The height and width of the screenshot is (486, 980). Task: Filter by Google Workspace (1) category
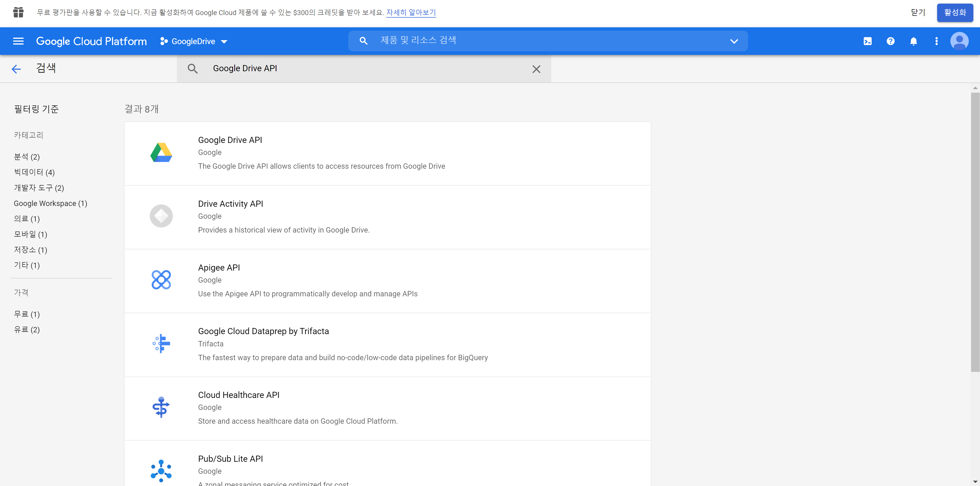pyautogui.click(x=50, y=203)
